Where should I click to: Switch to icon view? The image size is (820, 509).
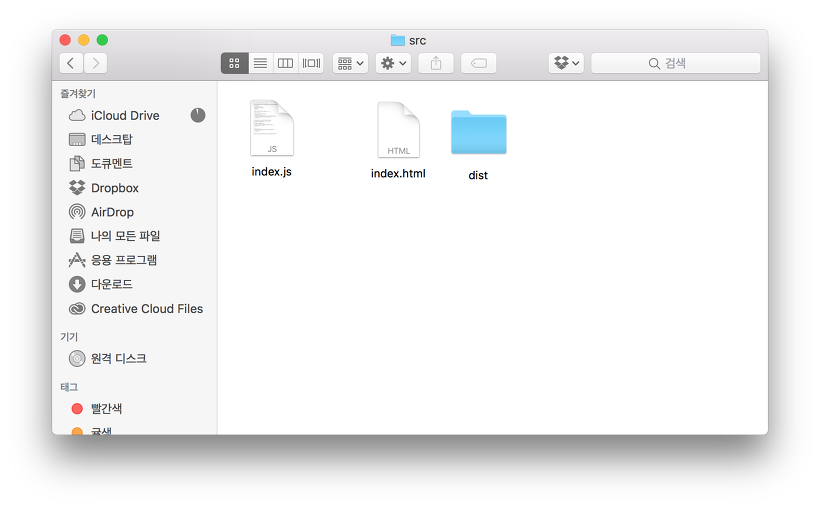234,63
